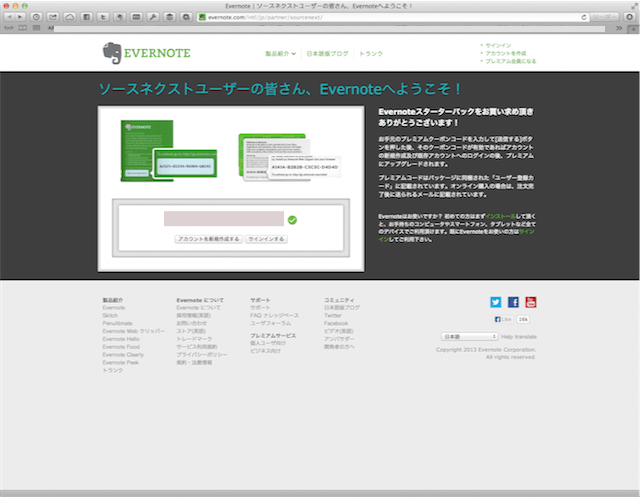Click the wrench toolbar button
This screenshot has height=497, width=640.
[x=153, y=17]
